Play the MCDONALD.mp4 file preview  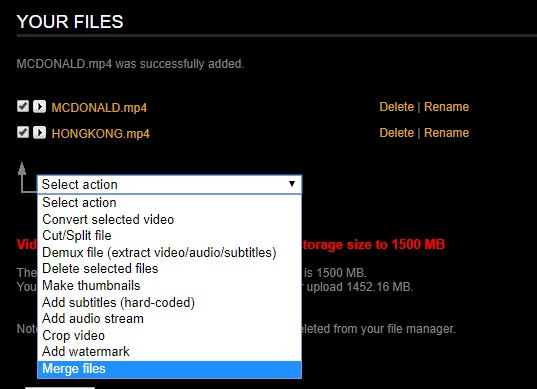[39, 106]
